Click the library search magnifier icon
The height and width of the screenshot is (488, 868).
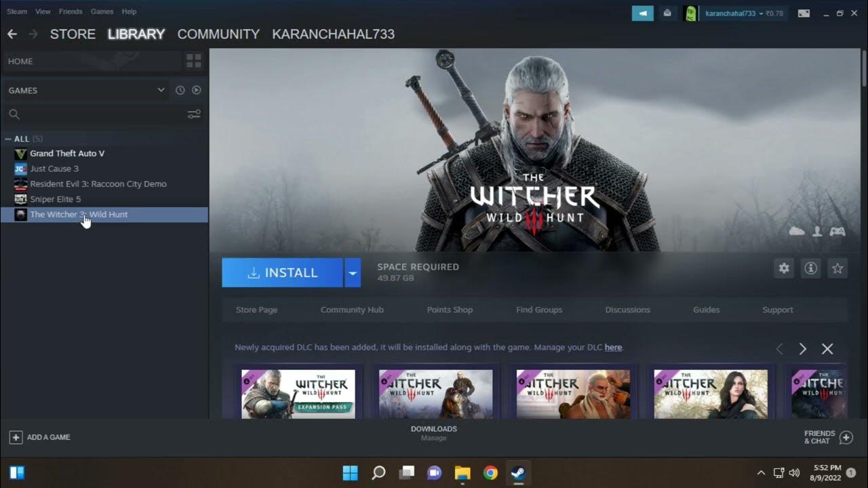tap(14, 115)
